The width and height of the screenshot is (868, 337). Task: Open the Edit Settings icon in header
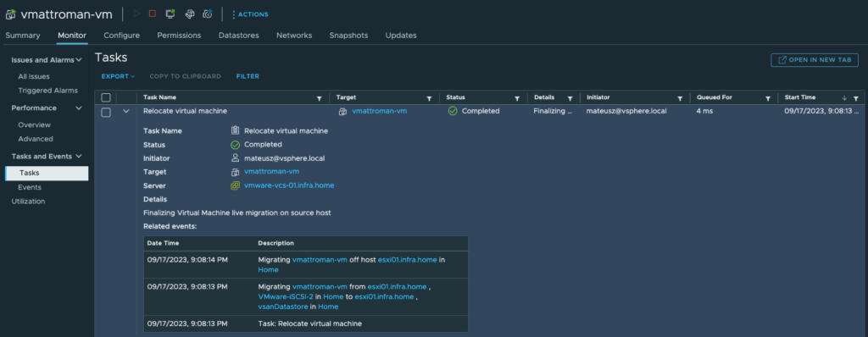click(189, 14)
